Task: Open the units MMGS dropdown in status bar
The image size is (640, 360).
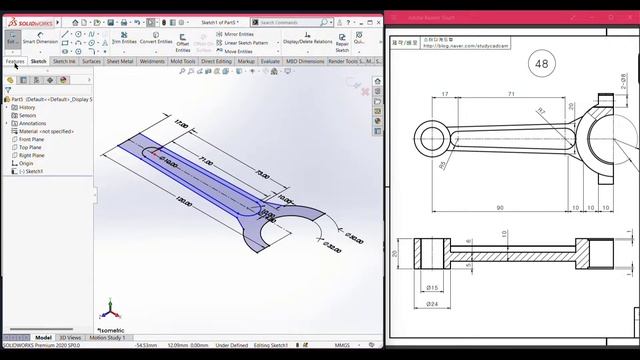Action: [359, 345]
